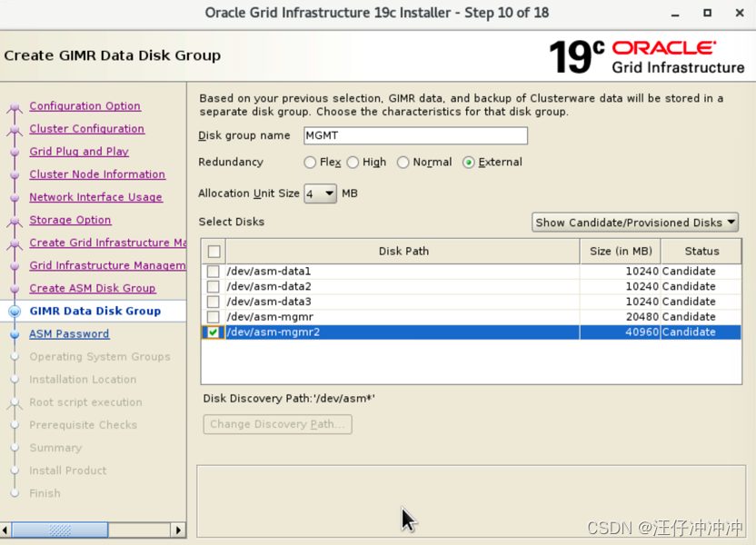
Task: Click GIMR Data Disk Group step marker
Action: pos(15,312)
